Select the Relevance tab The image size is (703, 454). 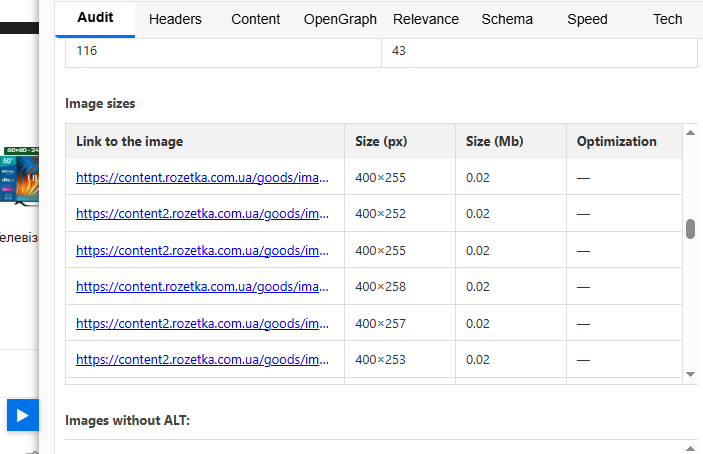[426, 19]
